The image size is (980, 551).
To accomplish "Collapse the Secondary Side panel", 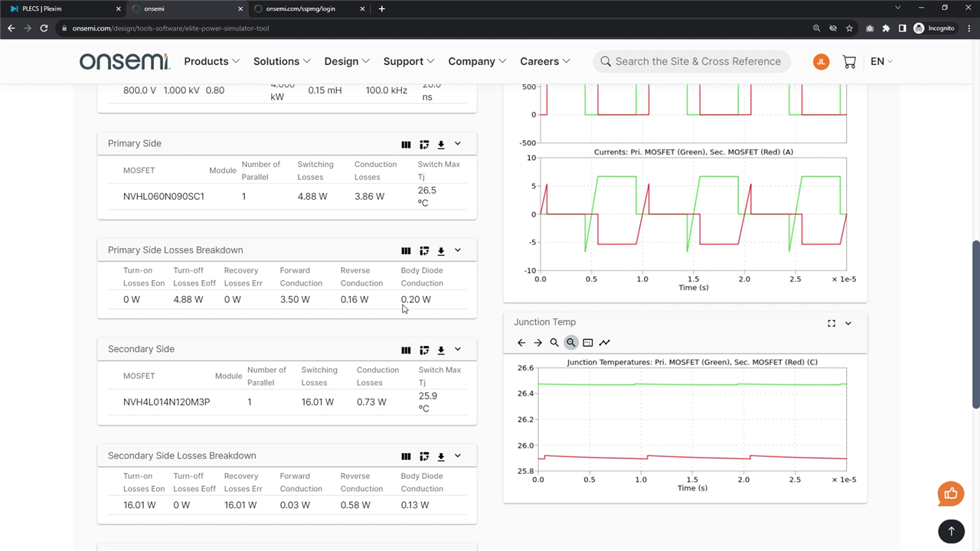I will click(x=458, y=349).
